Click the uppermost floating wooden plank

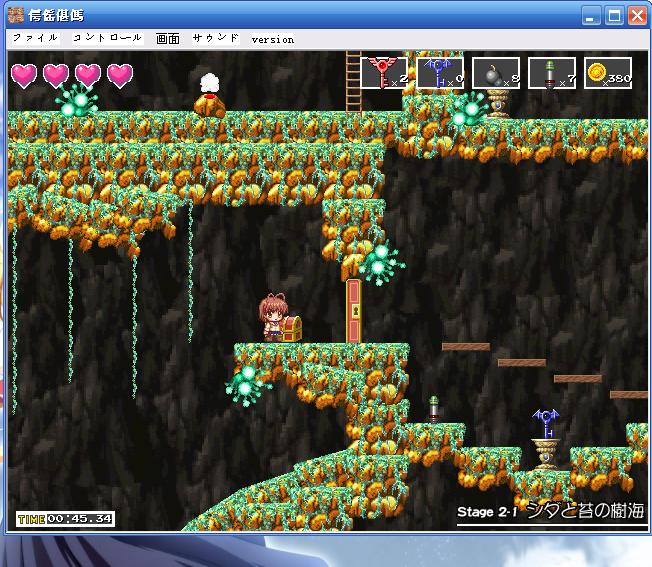tap(466, 347)
